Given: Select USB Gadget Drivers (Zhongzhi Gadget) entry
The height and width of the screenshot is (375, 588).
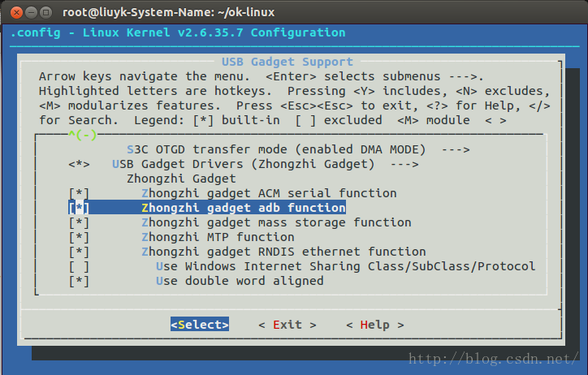Looking at the screenshot, I should pos(244,164).
